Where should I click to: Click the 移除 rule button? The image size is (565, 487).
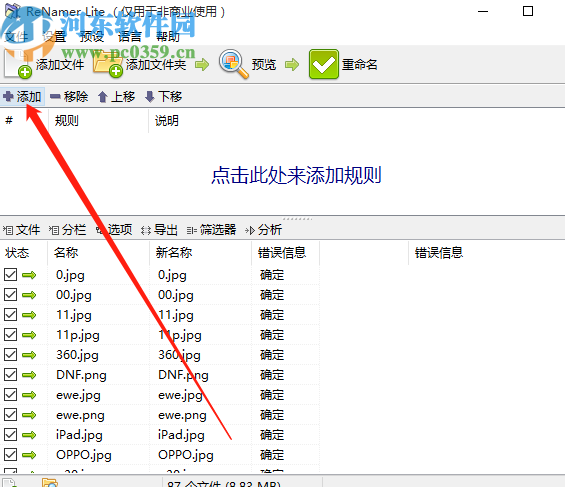69,97
